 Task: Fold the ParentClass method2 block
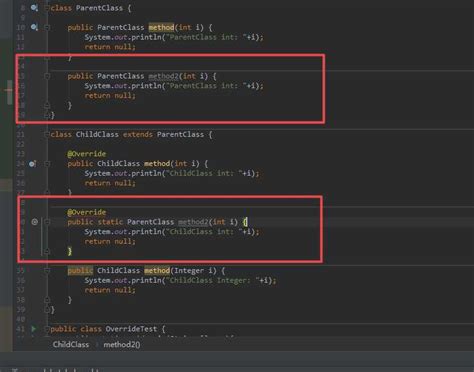coord(47,76)
